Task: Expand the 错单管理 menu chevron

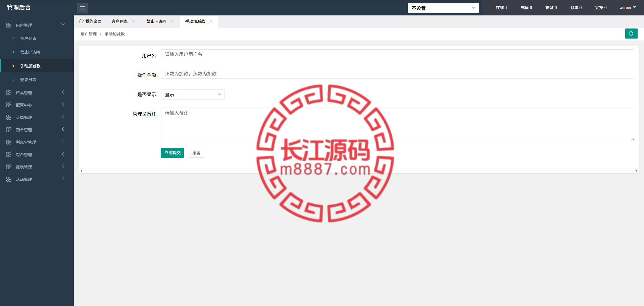Action: pyautogui.click(x=63, y=129)
